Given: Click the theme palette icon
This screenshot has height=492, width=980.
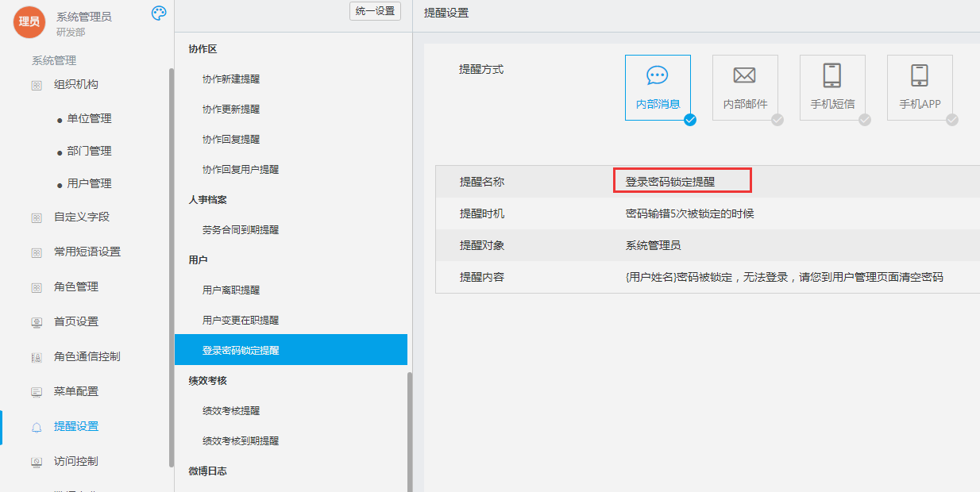Looking at the screenshot, I should (x=159, y=13).
